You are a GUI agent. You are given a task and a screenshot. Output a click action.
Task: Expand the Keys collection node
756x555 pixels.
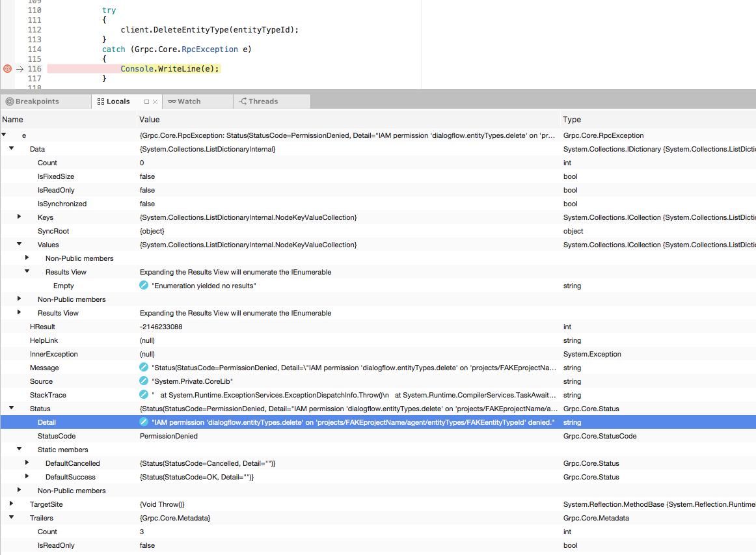coord(18,217)
